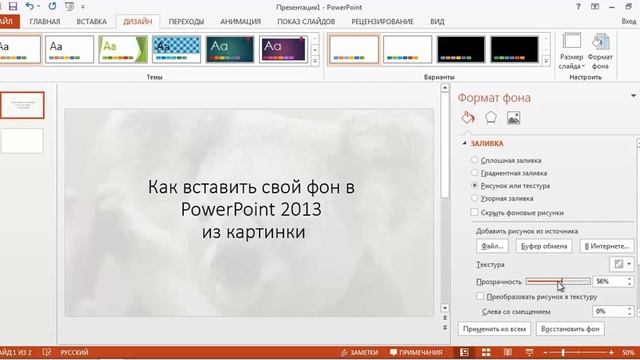This screenshot has width=640, height=360.
Task: Open the ВИД ribbon tab
Action: tap(437, 22)
